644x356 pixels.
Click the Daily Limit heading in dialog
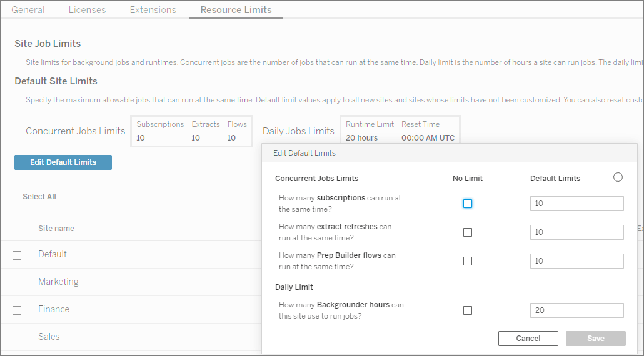tap(294, 287)
